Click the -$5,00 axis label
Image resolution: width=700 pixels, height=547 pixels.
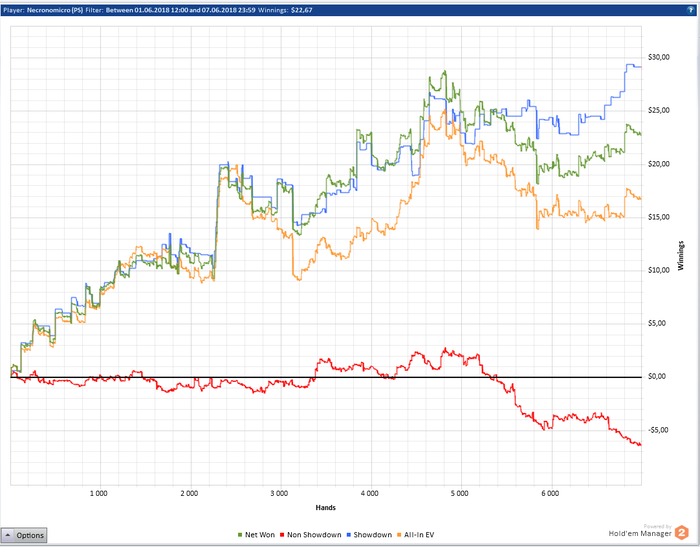[x=658, y=430]
